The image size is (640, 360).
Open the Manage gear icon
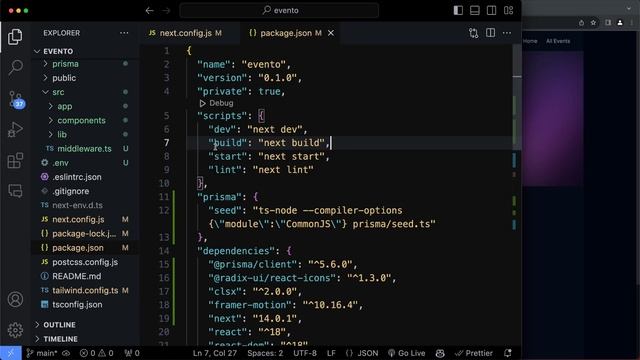[15, 330]
